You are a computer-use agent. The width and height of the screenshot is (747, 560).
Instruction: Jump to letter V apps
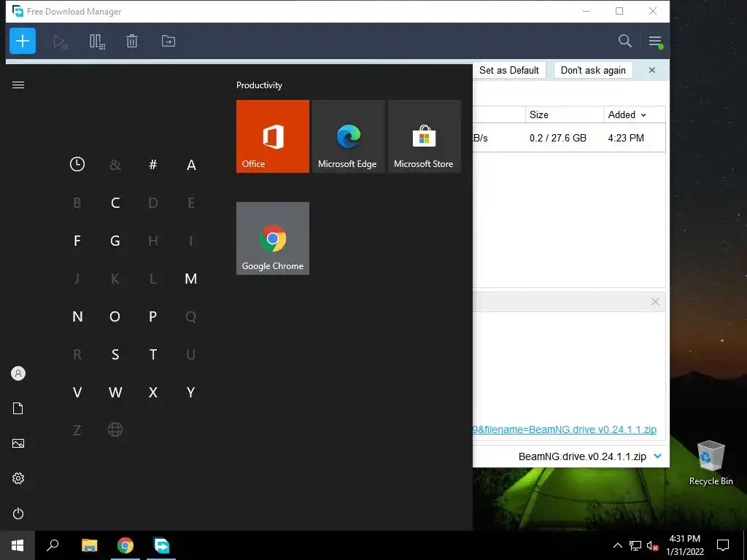tap(77, 392)
